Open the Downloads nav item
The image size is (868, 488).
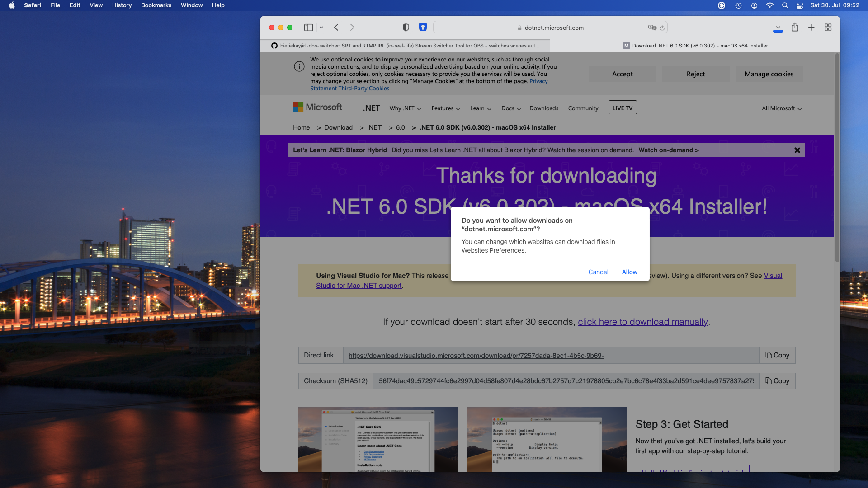(x=544, y=108)
